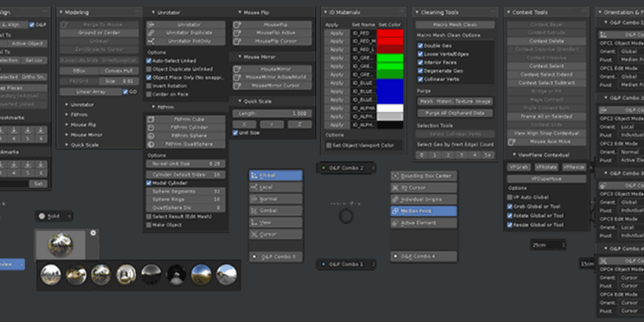The image size is (644, 322).
Task: Click the Unrotator RotOnly icon
Action: tap(151, 41)
